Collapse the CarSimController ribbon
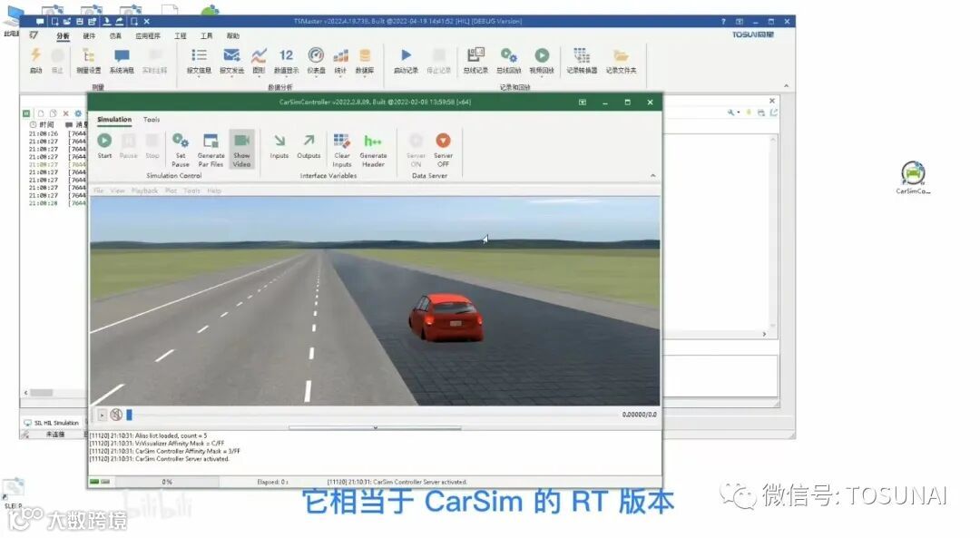Screen dimensions: 980x538 coord(652,176)
